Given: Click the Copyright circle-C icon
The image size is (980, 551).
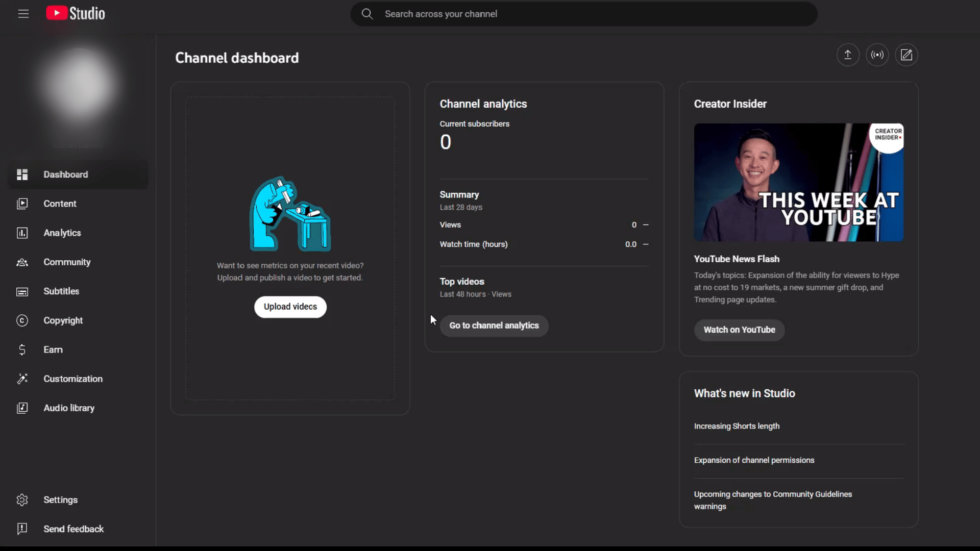Looking at the screenshot, I should coord(22,320).
